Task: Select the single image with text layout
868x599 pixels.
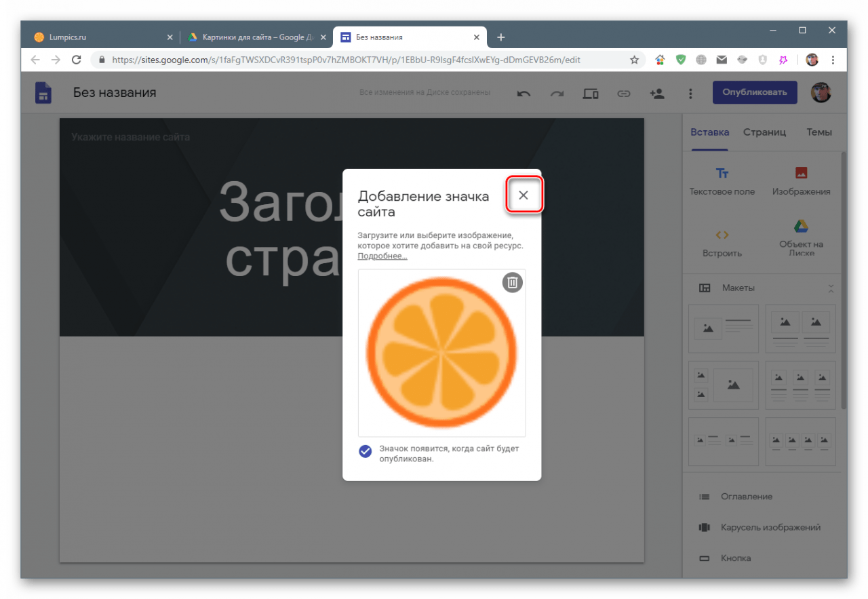Action: (x=723, y=328)
